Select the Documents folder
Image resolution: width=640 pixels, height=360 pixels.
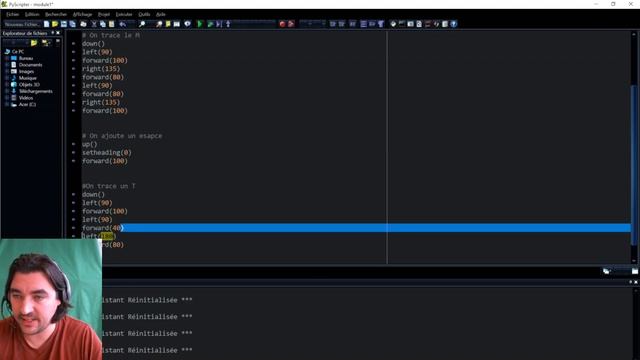click(30, 65)
